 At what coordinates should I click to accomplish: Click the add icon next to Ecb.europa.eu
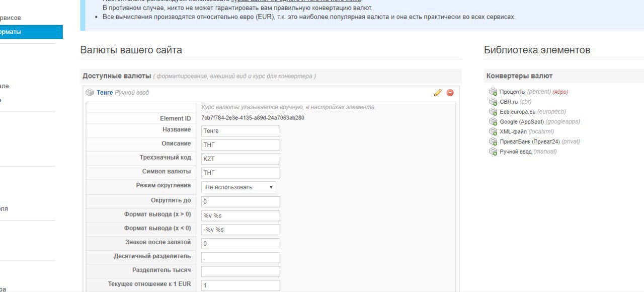click(493, 112)
